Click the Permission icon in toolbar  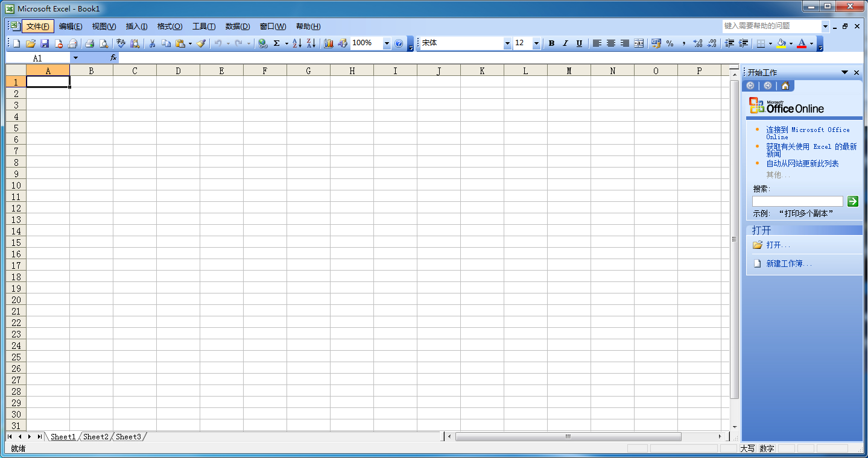pos(59,43)
